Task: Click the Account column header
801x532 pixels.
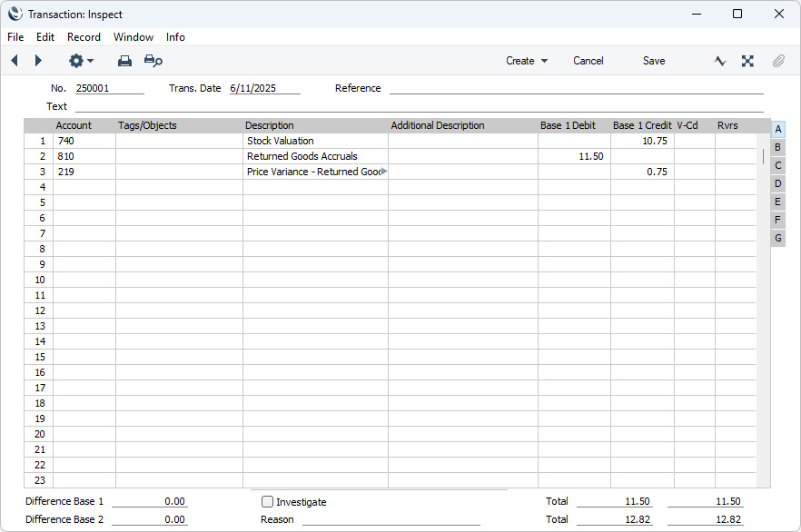Action: pos(74,125)
